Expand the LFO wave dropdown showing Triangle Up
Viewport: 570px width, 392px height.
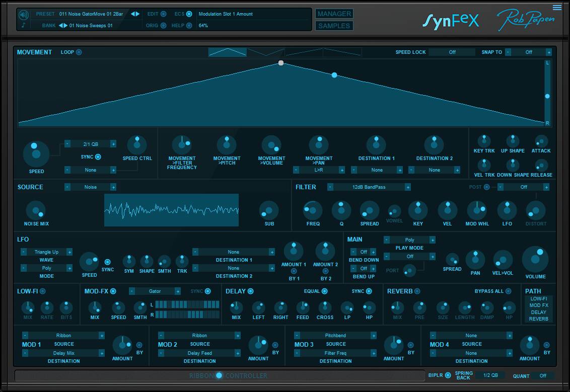point(45,252)
